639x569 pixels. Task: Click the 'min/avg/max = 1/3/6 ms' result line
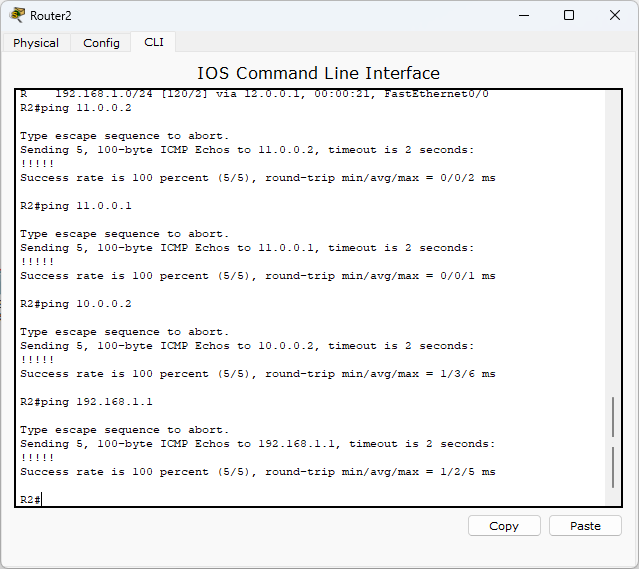click(258, 374)
